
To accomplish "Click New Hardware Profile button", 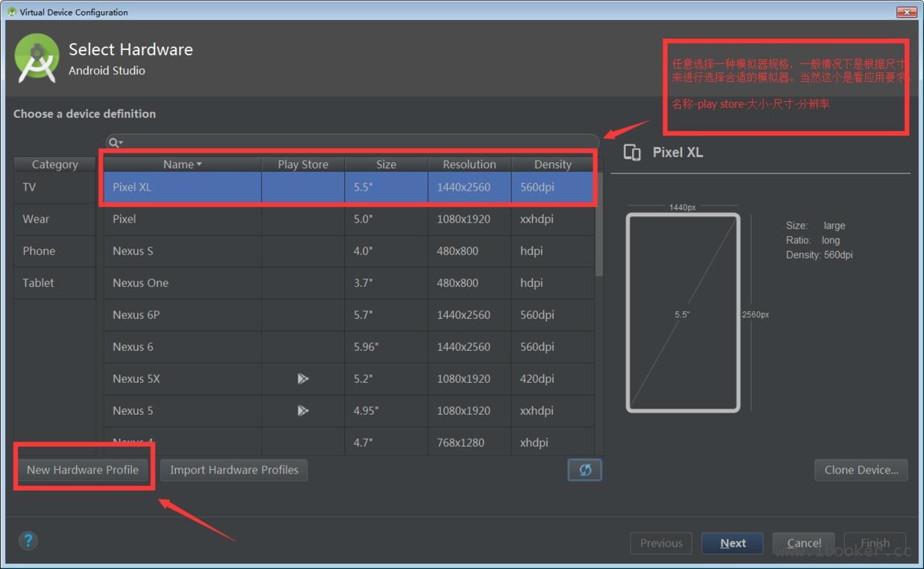I will point(83,470).
